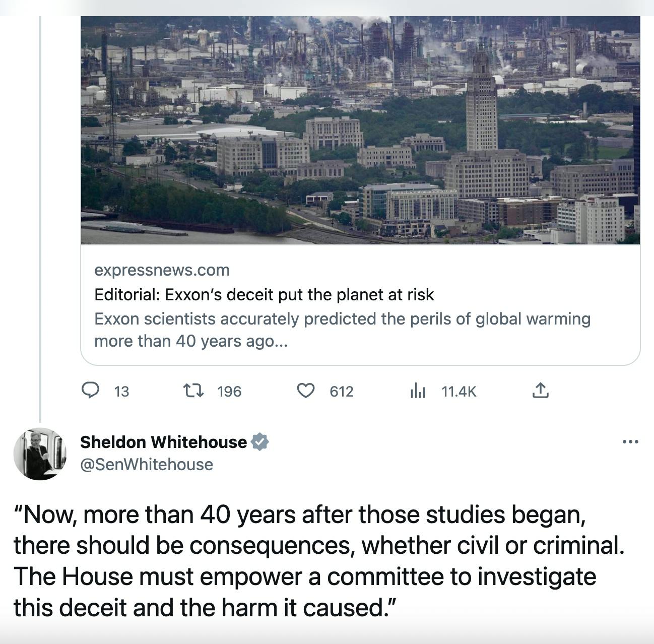
Task: Click the retweet arrows icon
Action: (193, 391)
